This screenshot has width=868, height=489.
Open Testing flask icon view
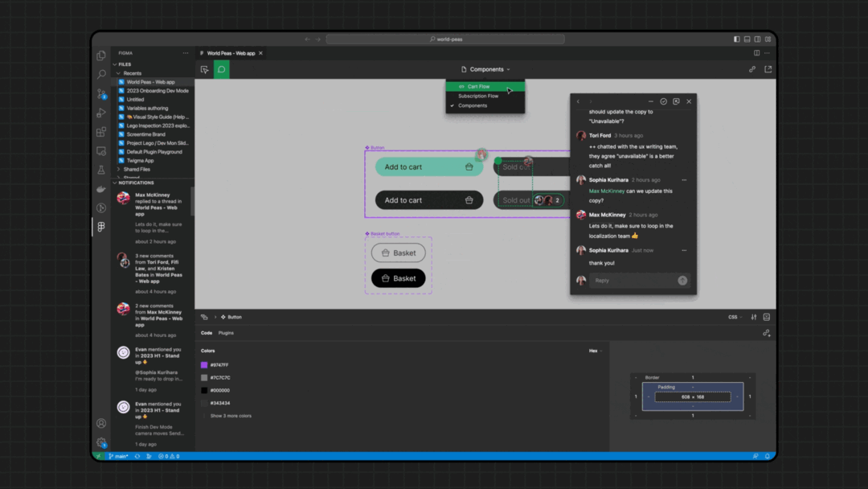click(101, 170)
